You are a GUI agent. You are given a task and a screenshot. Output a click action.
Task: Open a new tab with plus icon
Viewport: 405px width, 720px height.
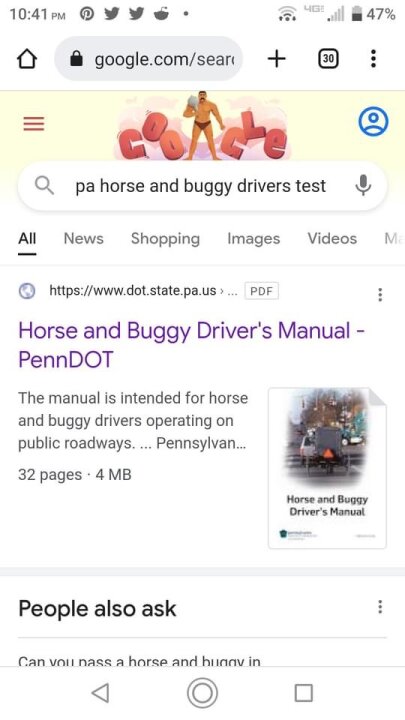tap(276, 59)
